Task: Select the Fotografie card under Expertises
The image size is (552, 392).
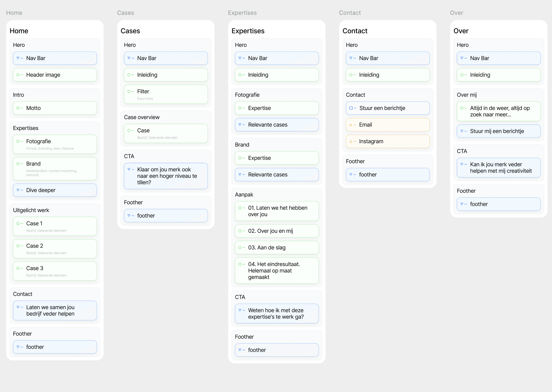Action: [55, 144]
